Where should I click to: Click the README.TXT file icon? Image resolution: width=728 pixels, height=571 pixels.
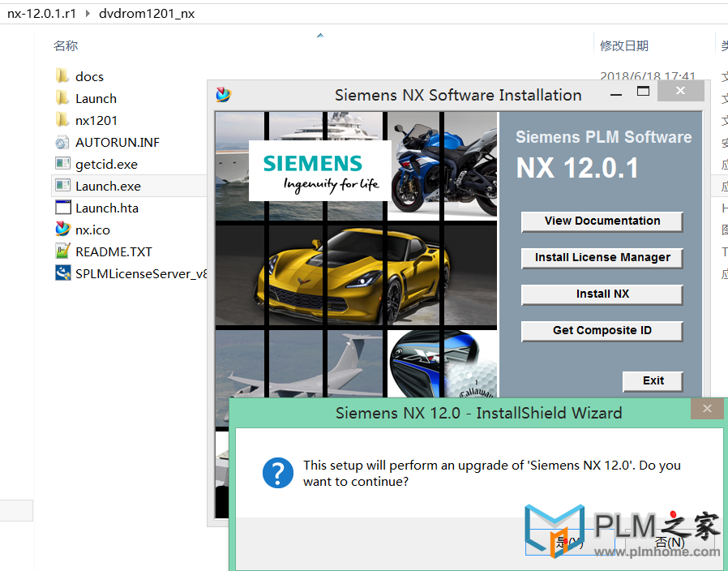pos(62,251)
